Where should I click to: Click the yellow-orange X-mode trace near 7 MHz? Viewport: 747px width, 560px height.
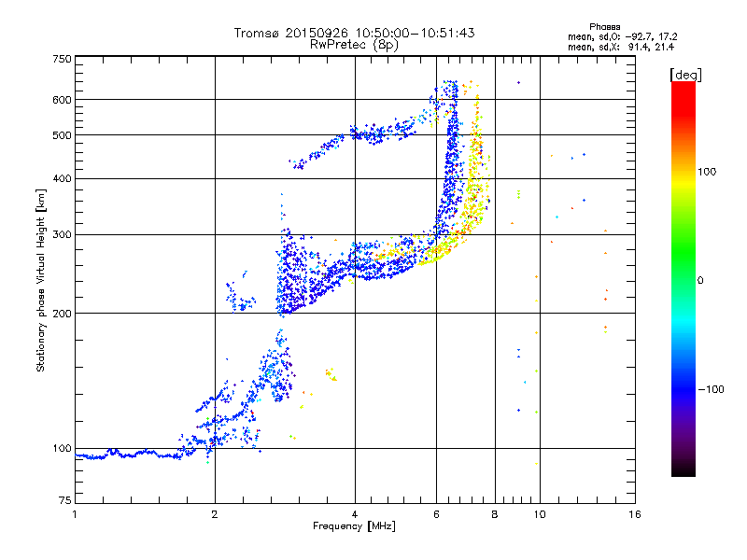point(474,181)
